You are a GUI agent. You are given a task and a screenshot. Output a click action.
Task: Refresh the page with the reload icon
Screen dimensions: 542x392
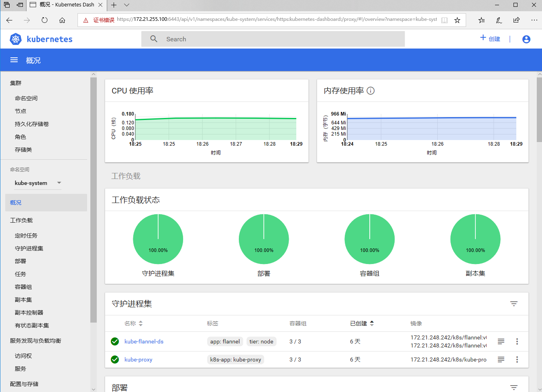point(45,20)
